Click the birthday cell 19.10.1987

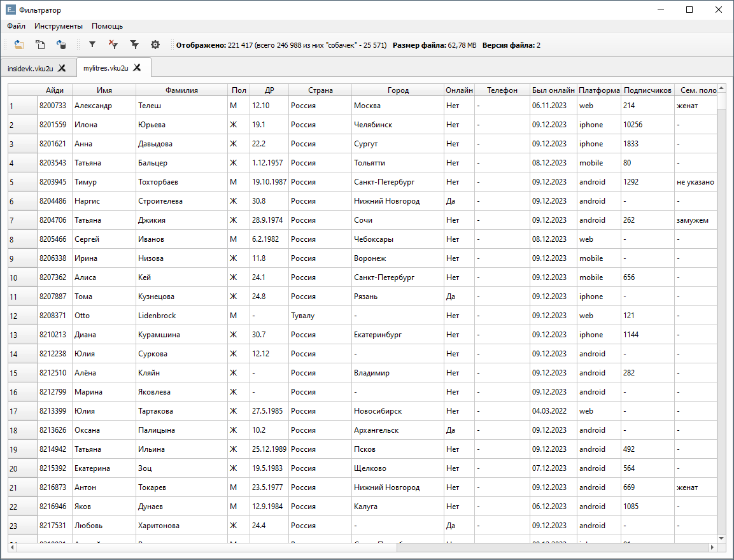[269, 182]
